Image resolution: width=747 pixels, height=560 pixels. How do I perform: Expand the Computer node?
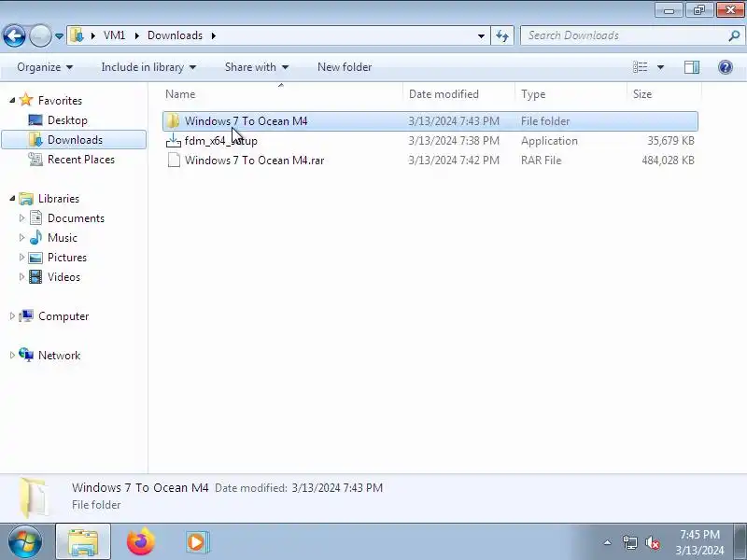point(12,316)
